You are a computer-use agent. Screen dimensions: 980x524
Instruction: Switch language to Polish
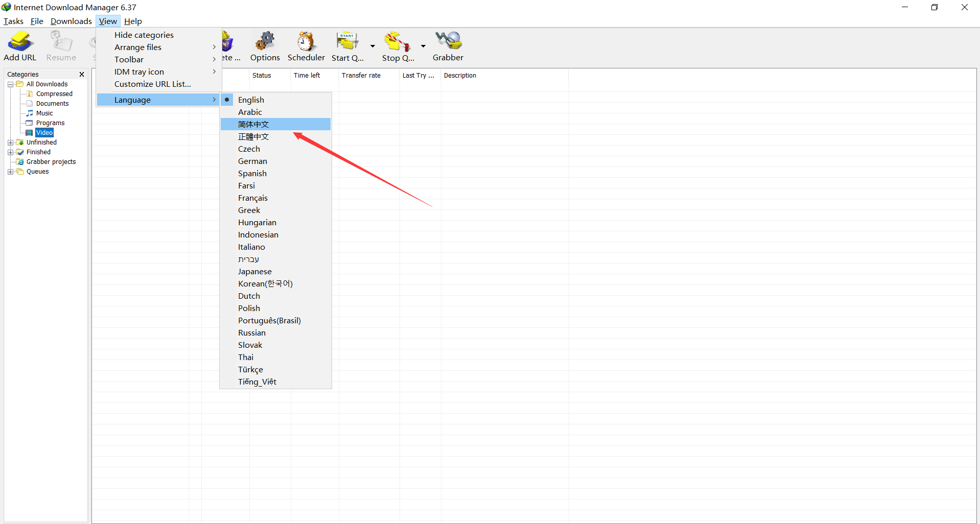pyautogui.click(x=276, y=308)
